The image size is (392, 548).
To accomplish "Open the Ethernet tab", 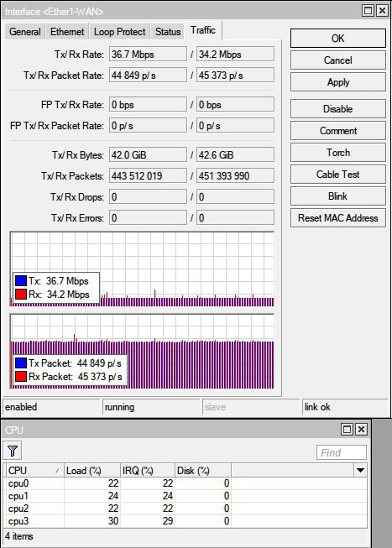I will [x=67, y=32].
